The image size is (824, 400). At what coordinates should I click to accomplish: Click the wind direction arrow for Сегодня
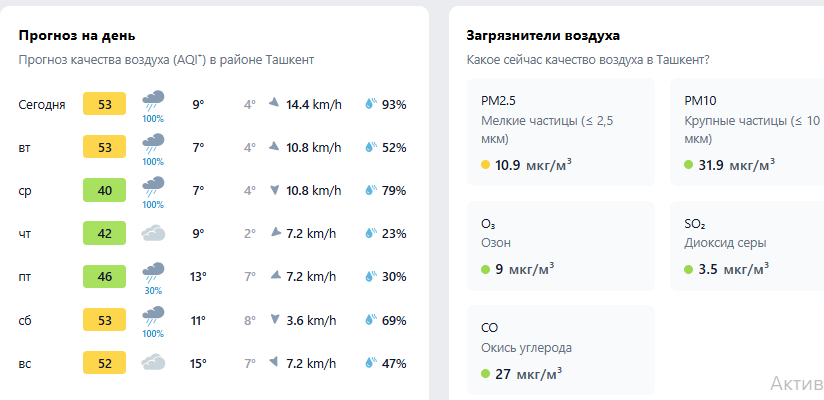tap(274, 104)
